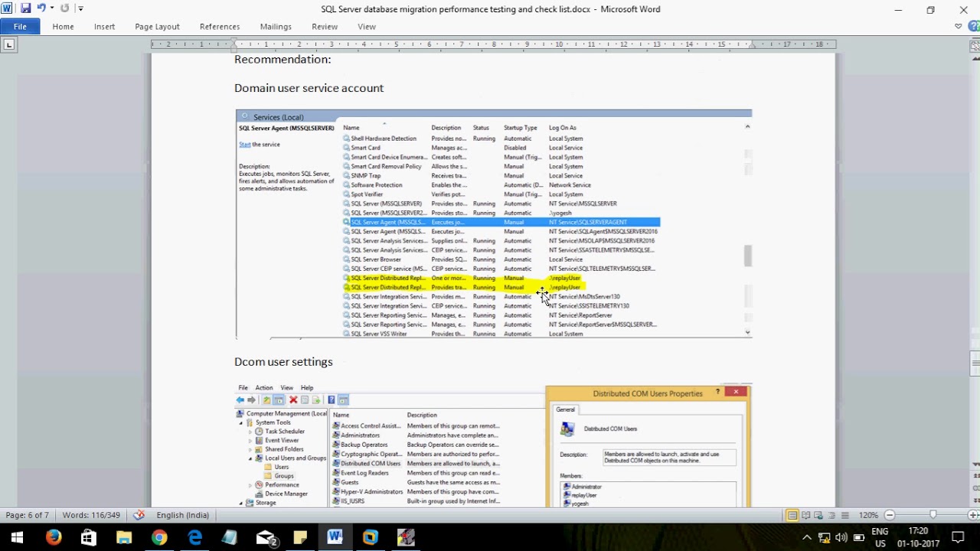Viewport: 980px width, 551px height.
Task: Open the Insert ribbon tab
Action: (105, 26)
